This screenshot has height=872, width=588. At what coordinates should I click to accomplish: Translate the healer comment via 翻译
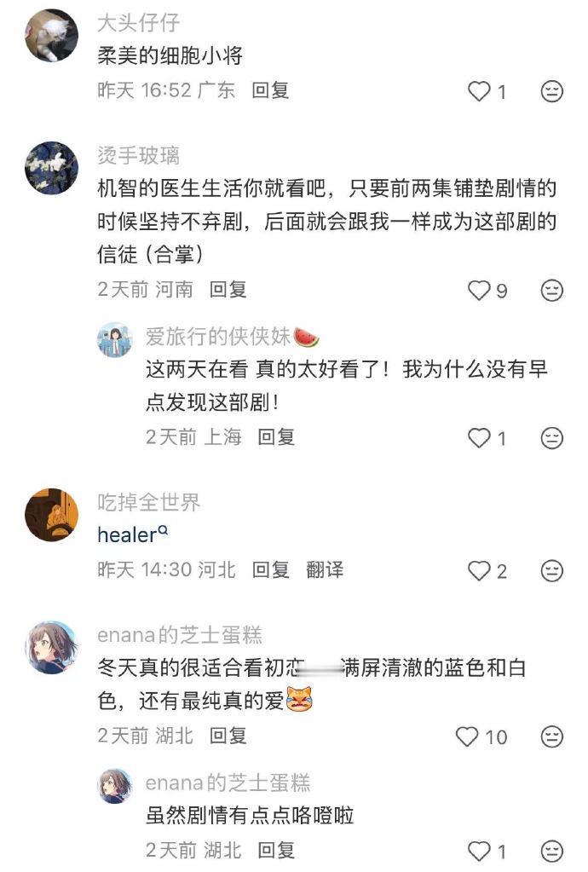pos(325,569)
